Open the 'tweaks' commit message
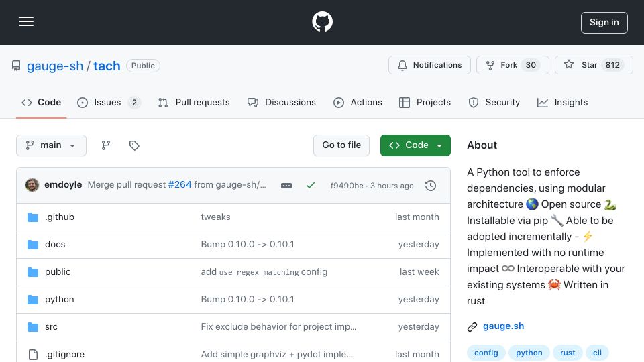644x362 pixels. coord(215,217)
